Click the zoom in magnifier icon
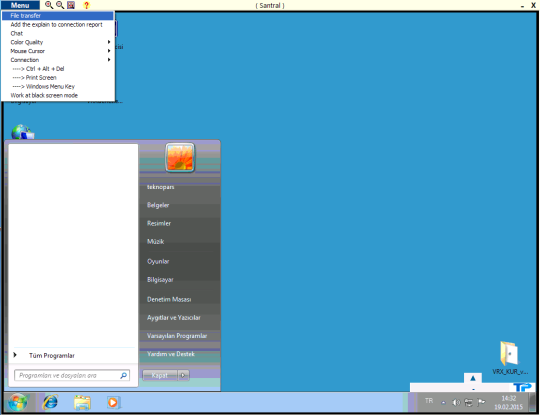 tap(49, 5)
